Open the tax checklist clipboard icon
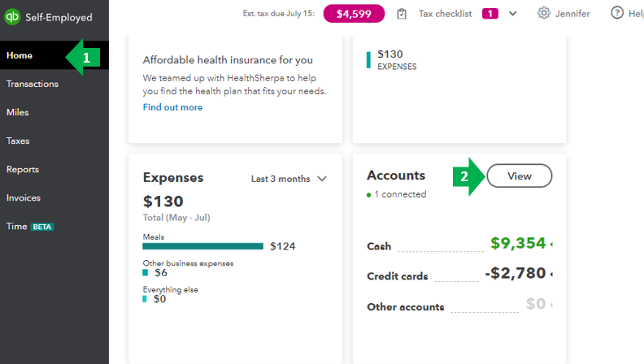 coord(402,14)
